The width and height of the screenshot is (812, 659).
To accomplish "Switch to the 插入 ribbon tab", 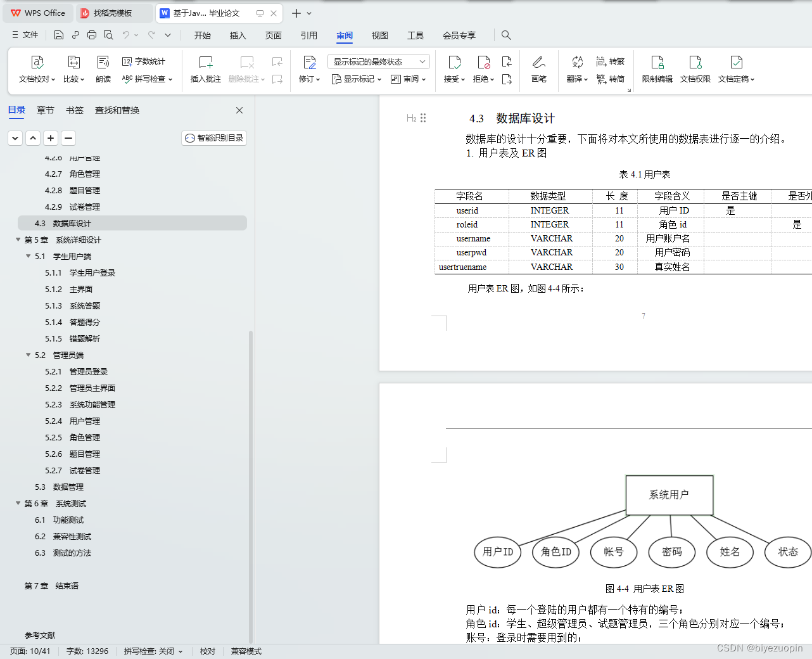I will (x=238, y=35).
